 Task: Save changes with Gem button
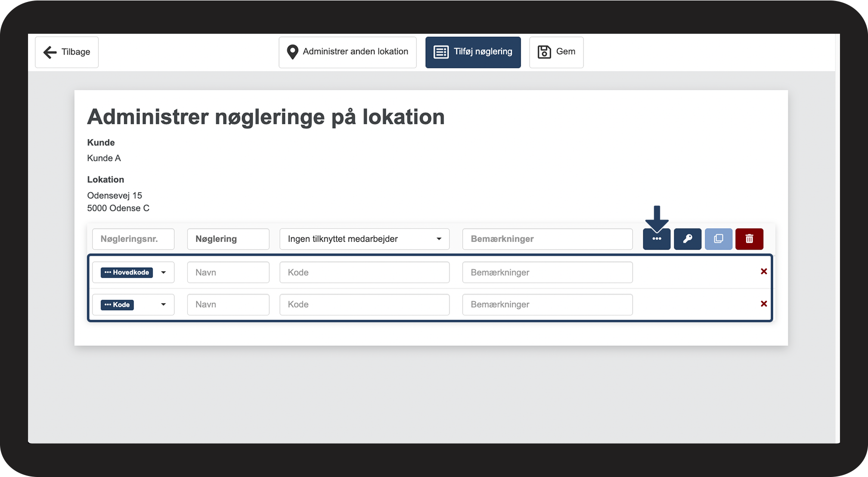click(x=556, y=52)
